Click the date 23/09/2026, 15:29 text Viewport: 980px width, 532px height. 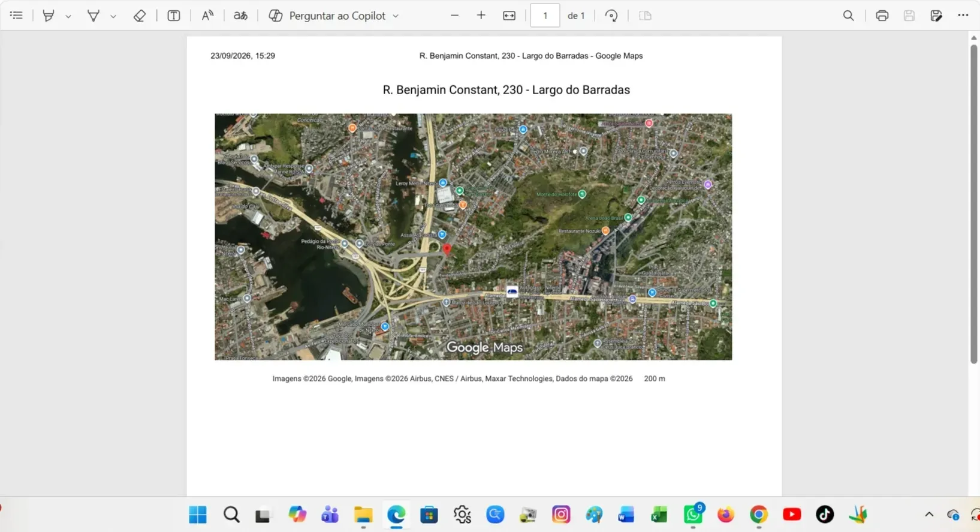tap(243, 56)
